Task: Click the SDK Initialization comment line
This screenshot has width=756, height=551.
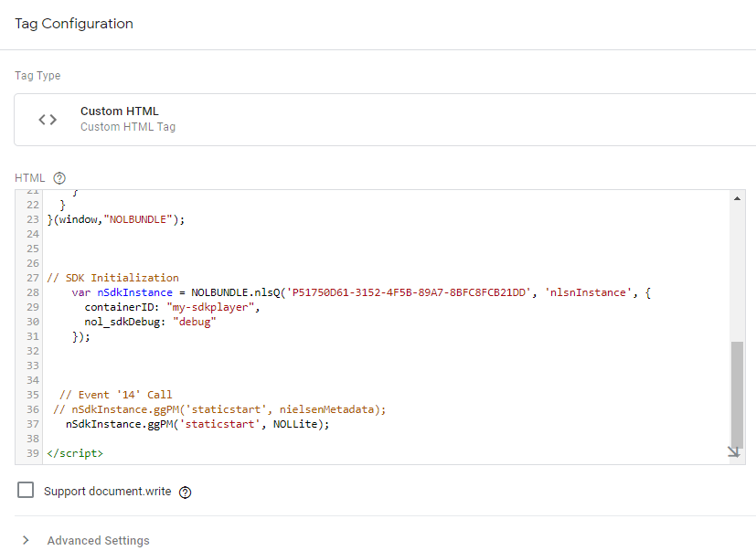Action: click(112, 278)
